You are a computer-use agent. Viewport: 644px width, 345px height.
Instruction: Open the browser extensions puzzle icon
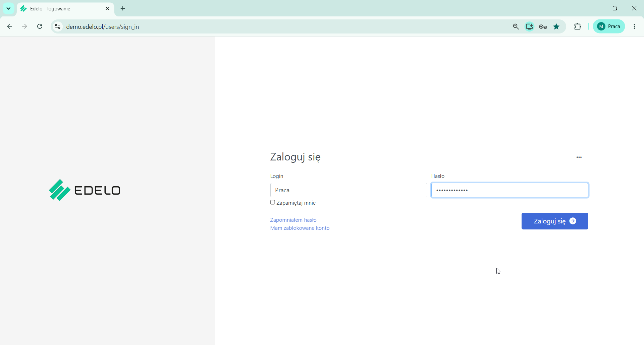click(578, 26)
